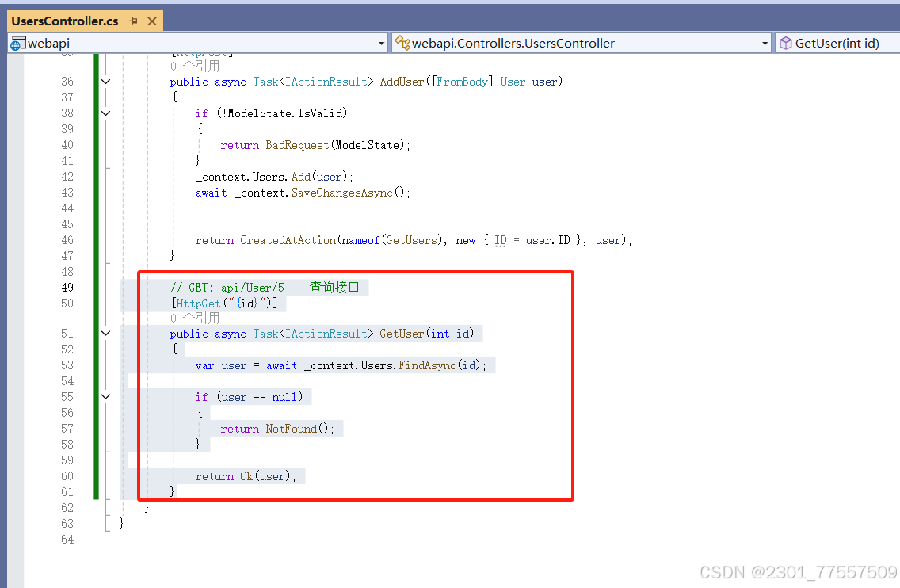Collapse the AddUser method at line 36

[105, 81]
